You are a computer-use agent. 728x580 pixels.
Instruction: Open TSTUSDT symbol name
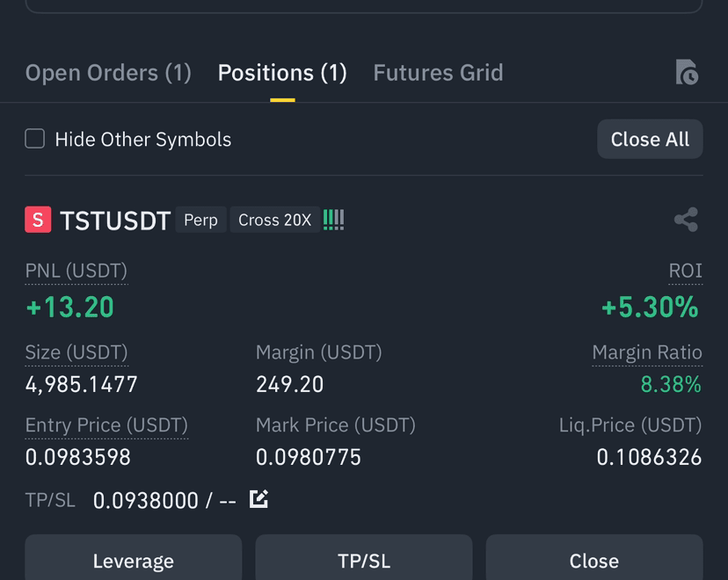coord(115,221)
